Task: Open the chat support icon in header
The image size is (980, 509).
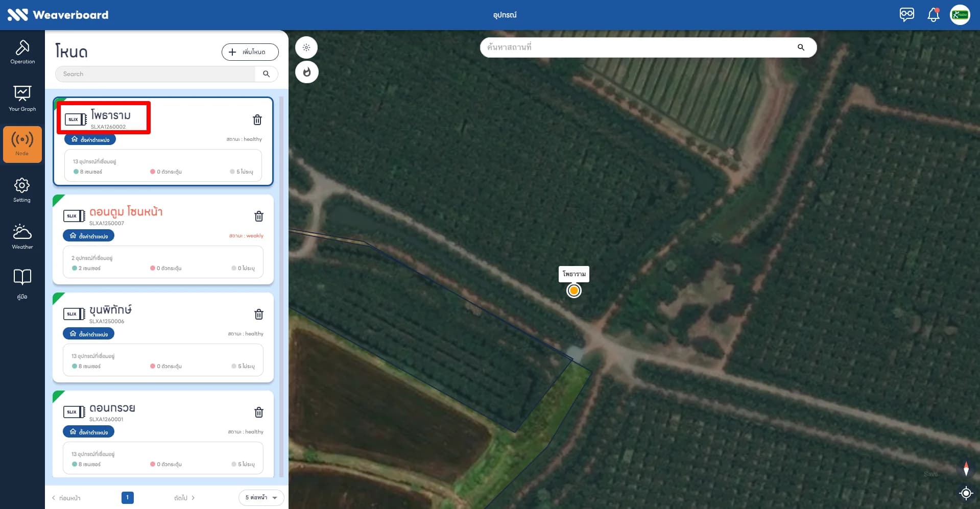Action: [x=907, y=14]
